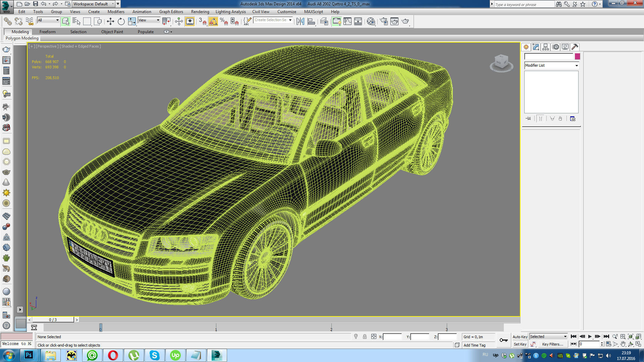
Task: Open the selection filter All dropdown
Action: (48, 20)
